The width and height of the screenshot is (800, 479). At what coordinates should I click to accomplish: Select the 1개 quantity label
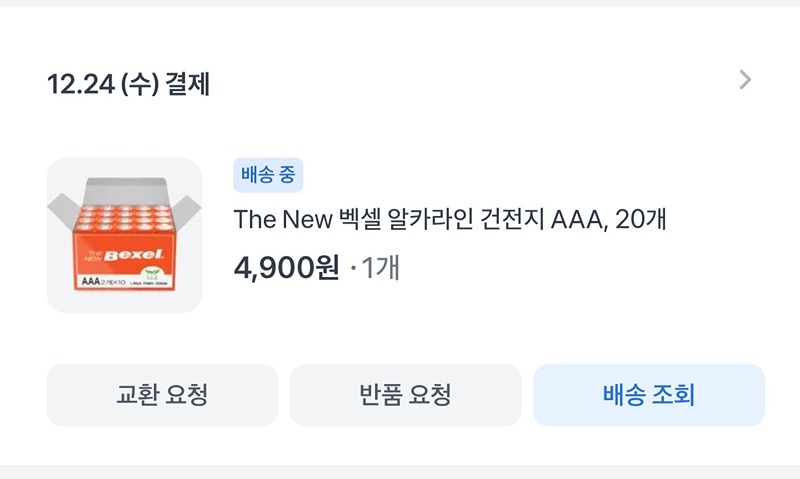point(380,268)
